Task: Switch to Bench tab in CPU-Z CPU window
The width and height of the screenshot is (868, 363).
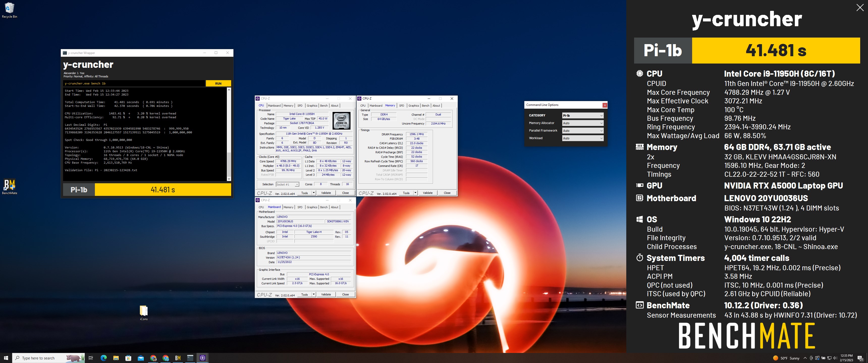Action: click(324, 106)
